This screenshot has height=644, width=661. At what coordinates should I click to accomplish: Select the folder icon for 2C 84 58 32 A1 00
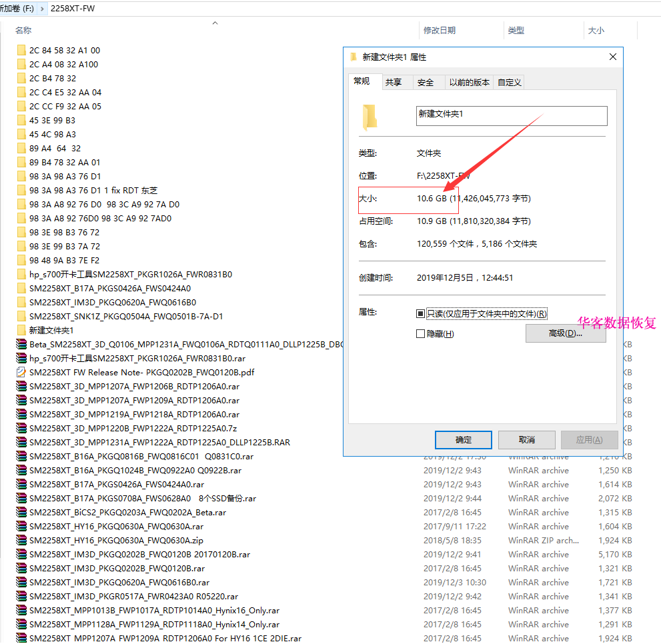point(21,51)
